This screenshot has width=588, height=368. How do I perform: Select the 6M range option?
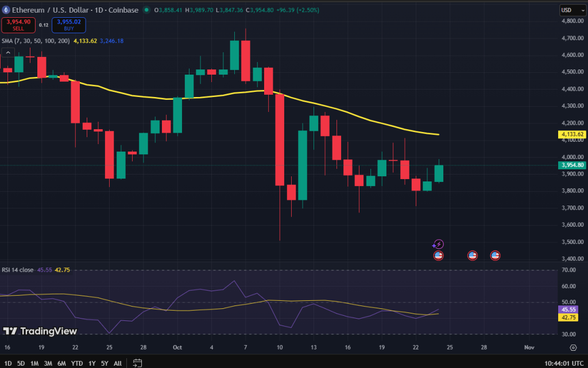[x=62, y=363]
